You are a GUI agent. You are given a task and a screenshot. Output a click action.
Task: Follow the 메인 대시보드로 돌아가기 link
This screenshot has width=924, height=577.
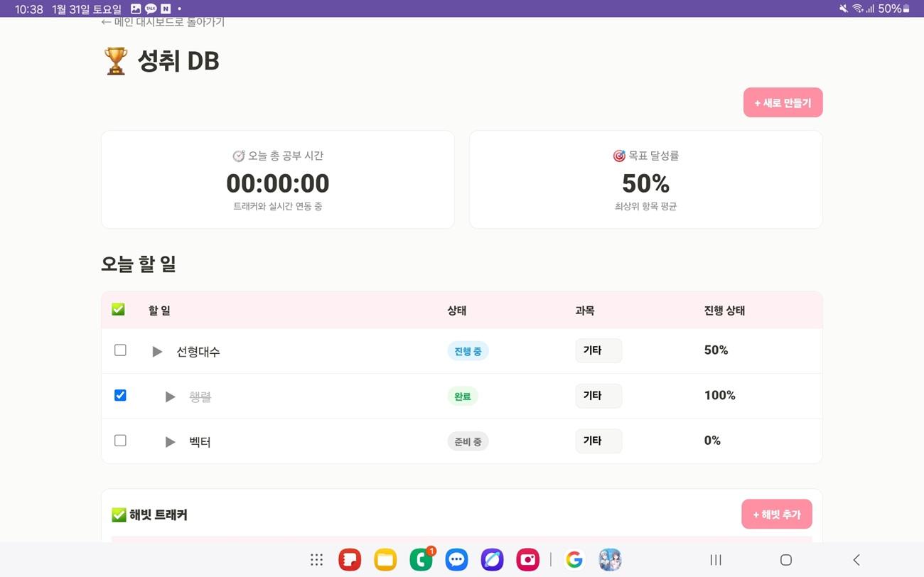[163, 22]
